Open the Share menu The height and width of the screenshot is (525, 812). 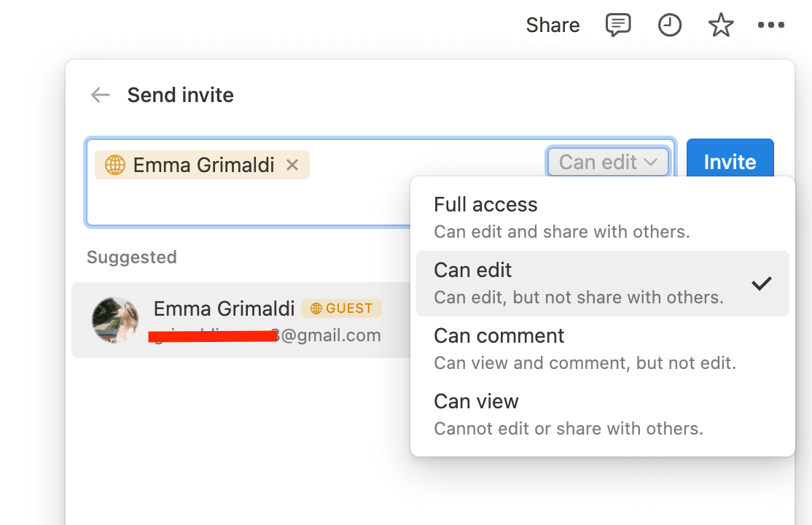553,25
